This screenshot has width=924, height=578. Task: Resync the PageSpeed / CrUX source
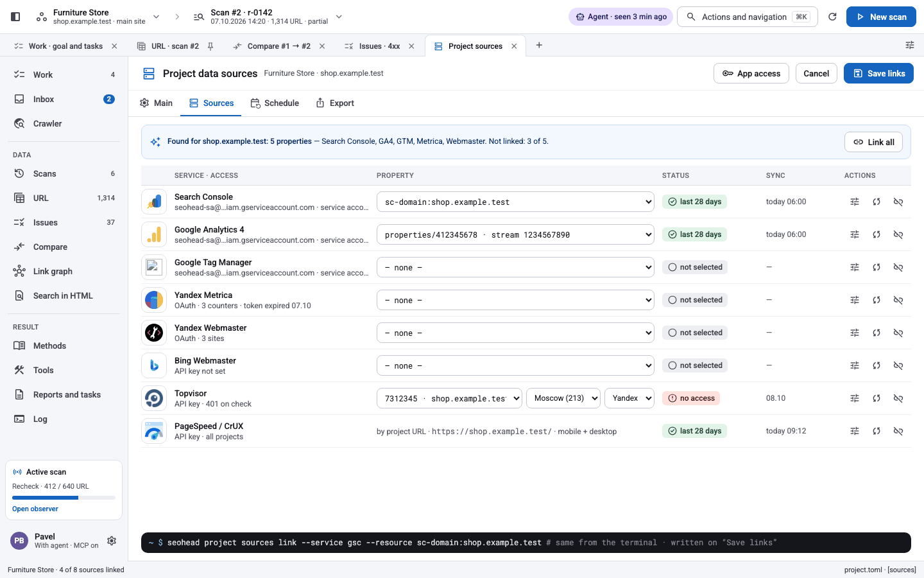click(x=877, y=431)
